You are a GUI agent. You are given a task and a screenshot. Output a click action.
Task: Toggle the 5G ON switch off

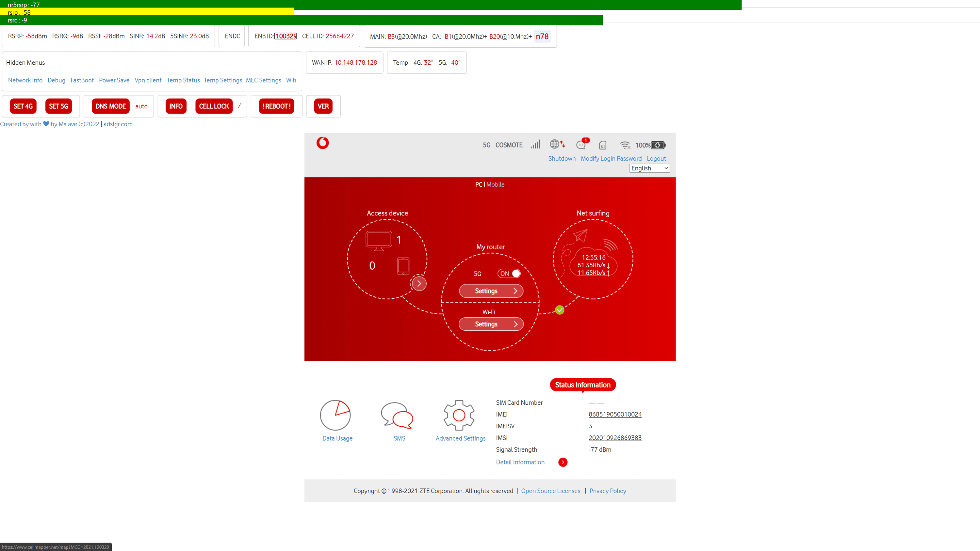[x=509, y=274]
